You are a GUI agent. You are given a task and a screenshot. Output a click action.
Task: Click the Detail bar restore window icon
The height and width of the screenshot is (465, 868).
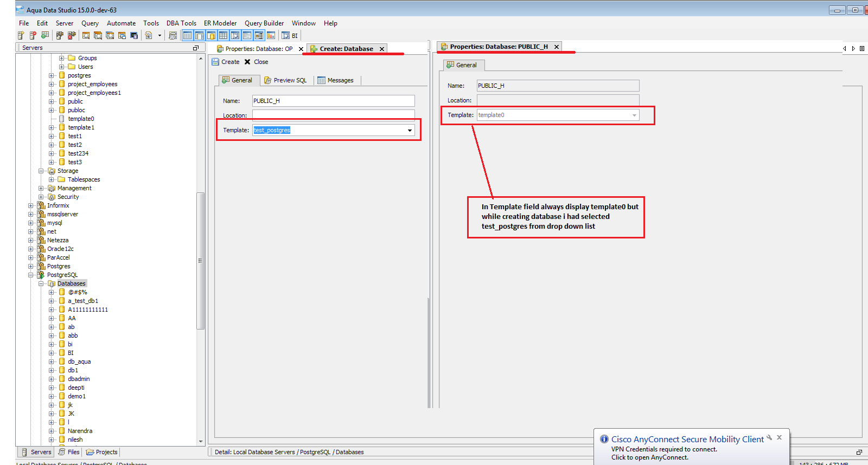(x=859, y=452)
